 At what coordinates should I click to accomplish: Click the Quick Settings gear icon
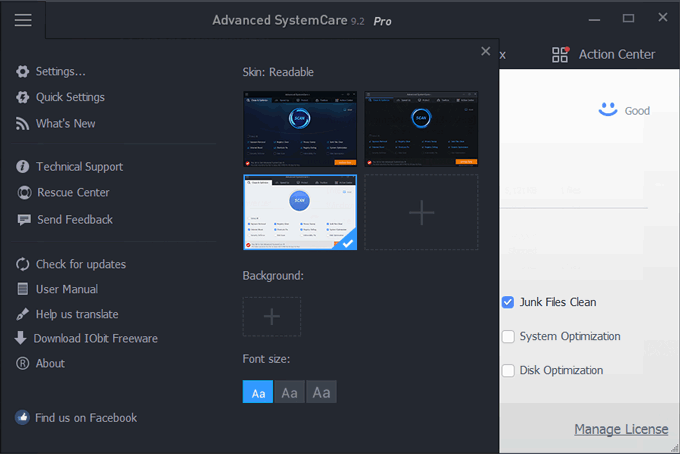pyautogui.click(x=23, y=97)
